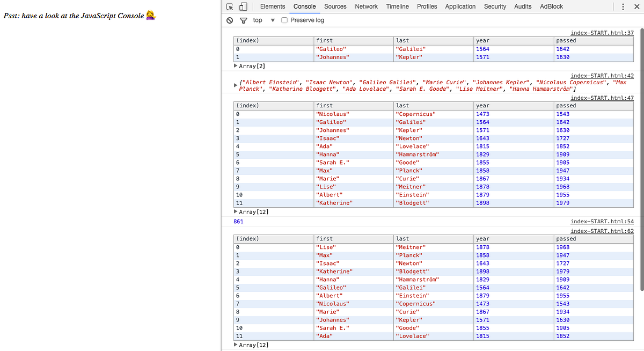
Task: Expand the first Array[12] entry
Action: click(x=236, y=211)
